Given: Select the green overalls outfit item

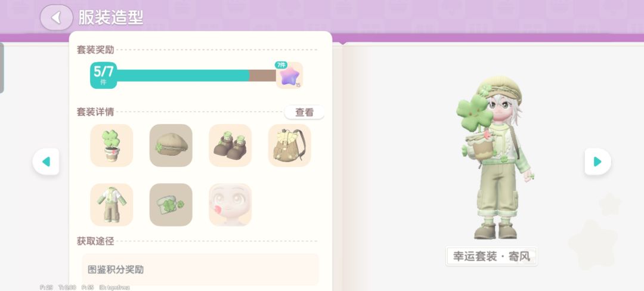Looking at the screenshot, I should click(112, 205).
